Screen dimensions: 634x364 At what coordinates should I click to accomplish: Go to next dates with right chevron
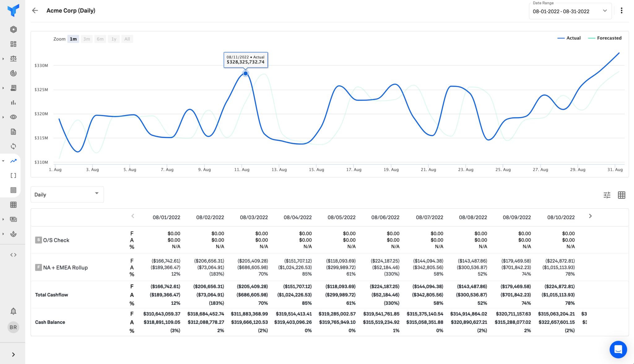pyautogui.click(x=590, y=216)
